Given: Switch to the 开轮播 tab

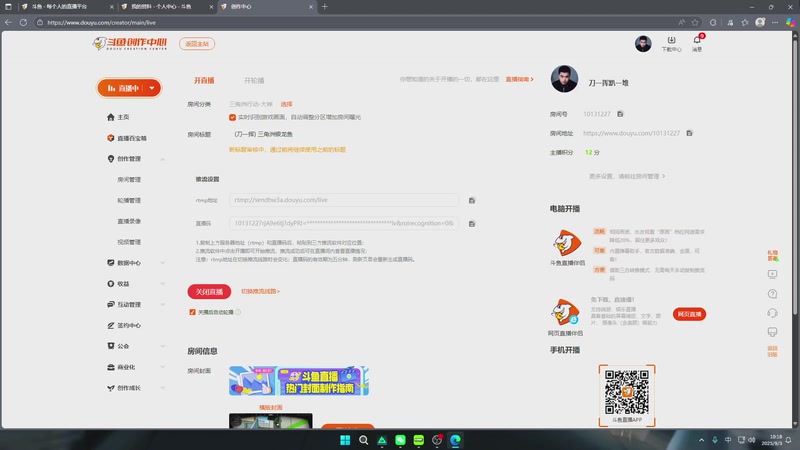Looking at the screenshot, I should [254, 81].
